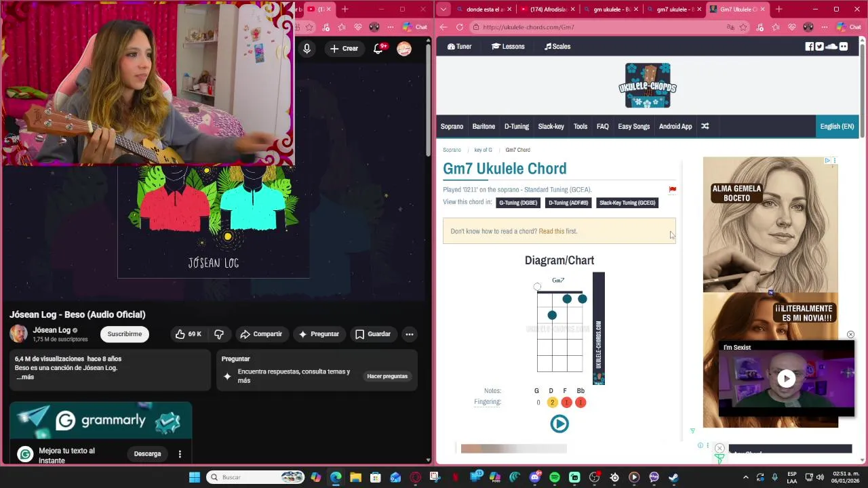Click the ukulele-chords.com/Gm7 address bar
This screenshot has width=868, height=488.
point(604,27)
